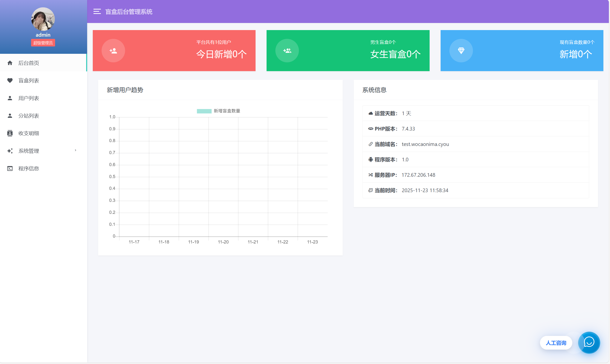The height and width of the screenshot is (364, 610).
Task: Open the 分站列表 menu item
Action: pos(29,116)
